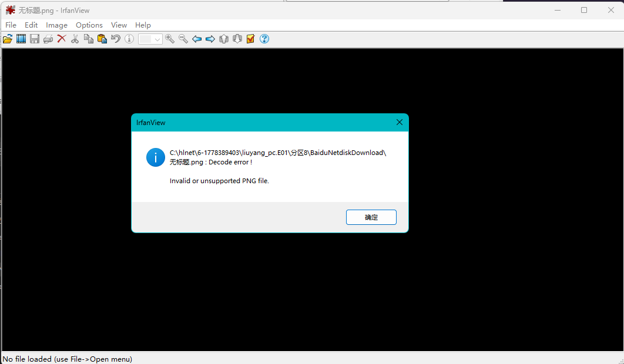Maximize the IrfanView window
Viewport: 624px width, 364px height.
pos(584,10)
